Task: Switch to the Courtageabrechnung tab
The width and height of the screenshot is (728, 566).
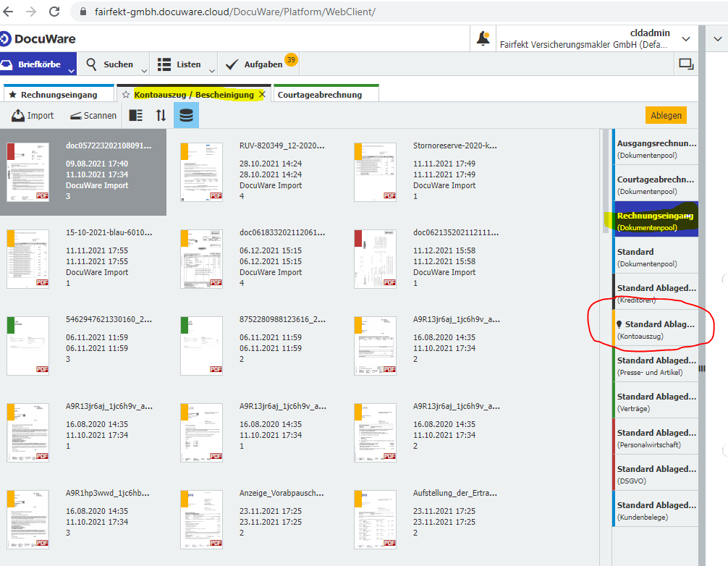Action: point(320,95)
